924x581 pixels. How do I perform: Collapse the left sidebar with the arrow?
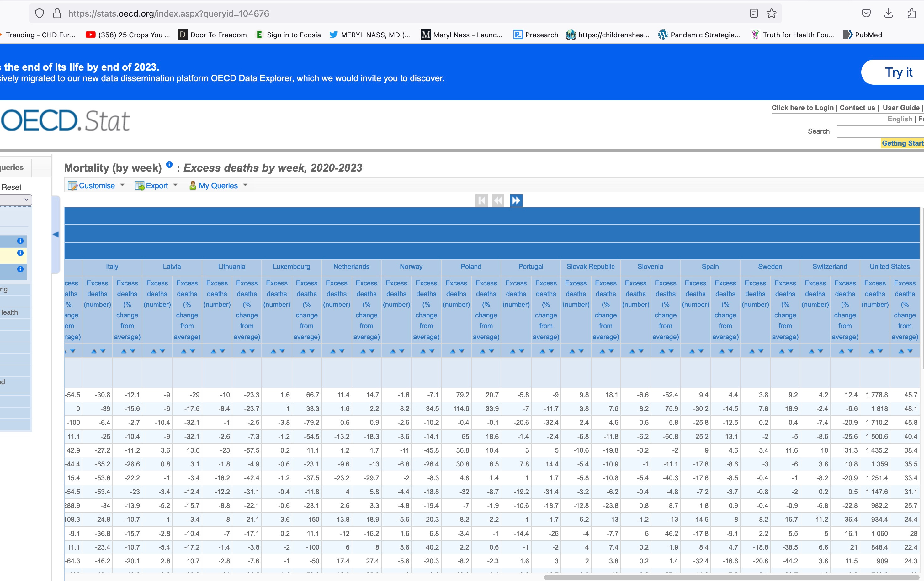[56, 234]
